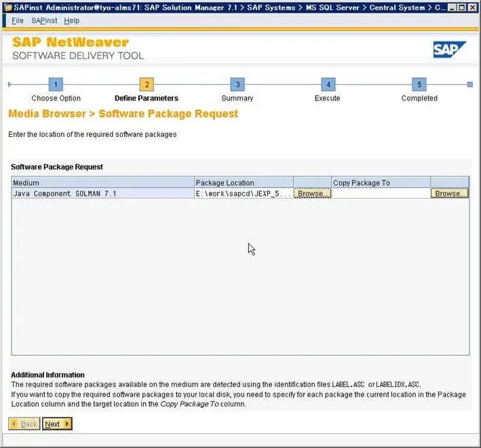The height and width of the screenshot is (448, 481).
Task: Click the Browse button for Copy Package To
Action: click(450, 193)
